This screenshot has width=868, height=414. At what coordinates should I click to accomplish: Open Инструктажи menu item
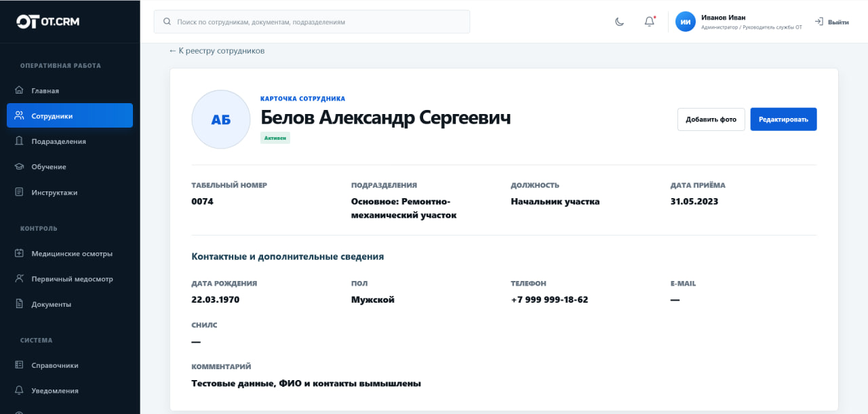(x=70, y=192)
